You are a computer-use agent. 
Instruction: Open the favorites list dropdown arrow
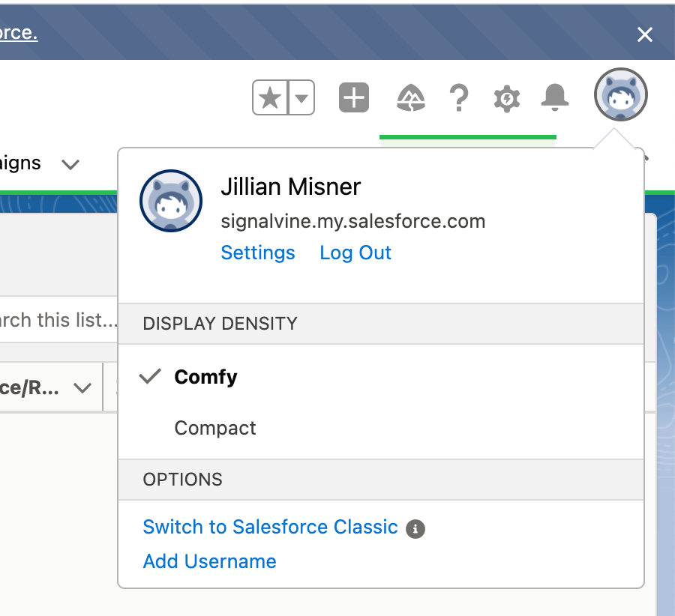pyautogui.click(x=301, y=97)
